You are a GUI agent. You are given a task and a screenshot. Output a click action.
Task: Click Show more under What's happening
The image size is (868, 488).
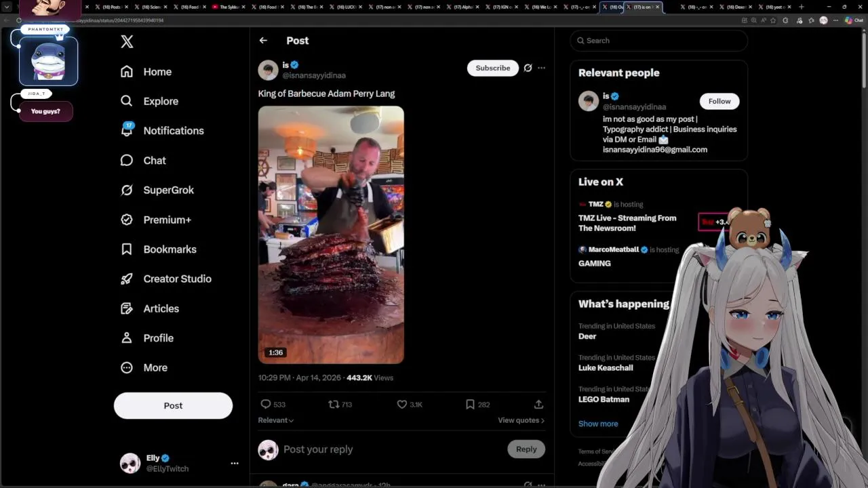pyautogui.click(x=598, y=424)
